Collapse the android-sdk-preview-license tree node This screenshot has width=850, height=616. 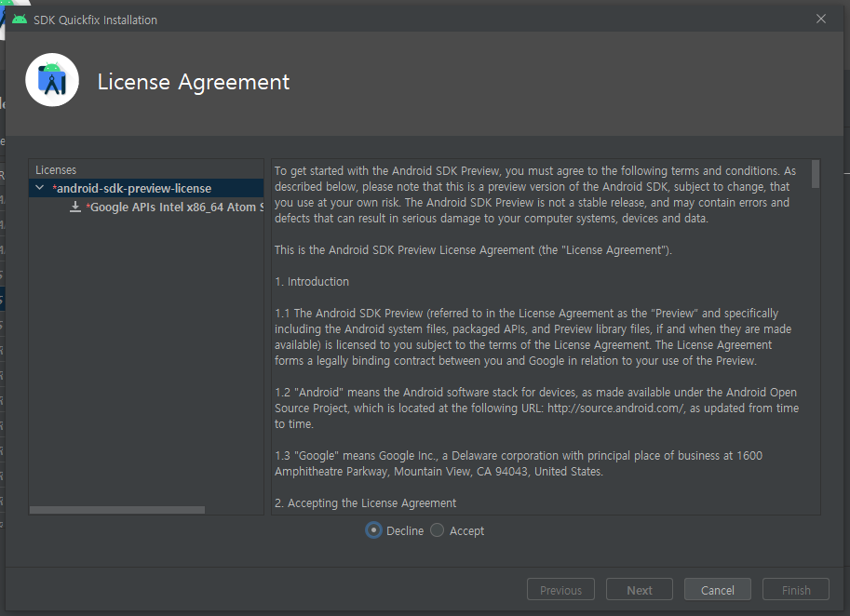(40, 188)
